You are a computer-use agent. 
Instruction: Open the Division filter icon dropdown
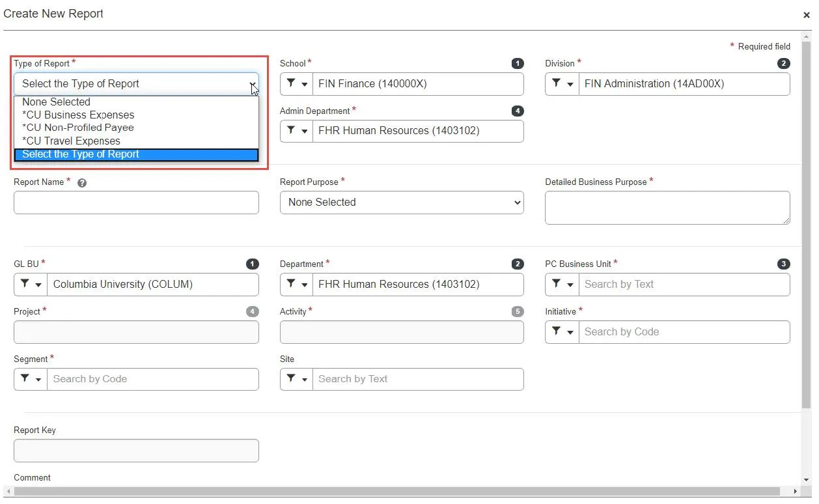(x=562, y=84)
